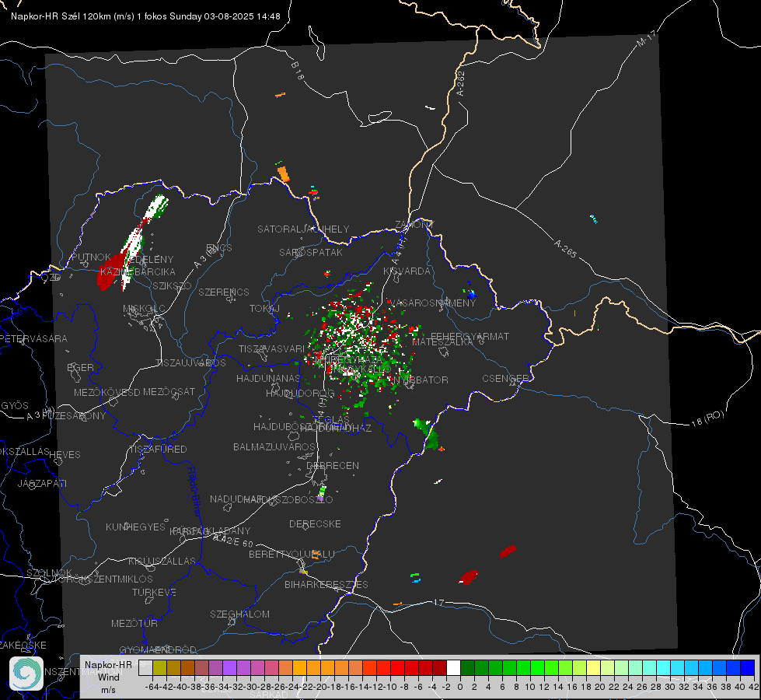Click the TOKAJ city label
This screenshot has width=761, height=700.
coord(264,309)
